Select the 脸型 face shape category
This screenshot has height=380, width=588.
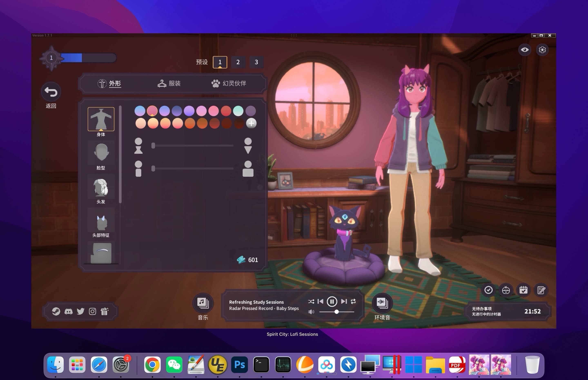point(101,152)
